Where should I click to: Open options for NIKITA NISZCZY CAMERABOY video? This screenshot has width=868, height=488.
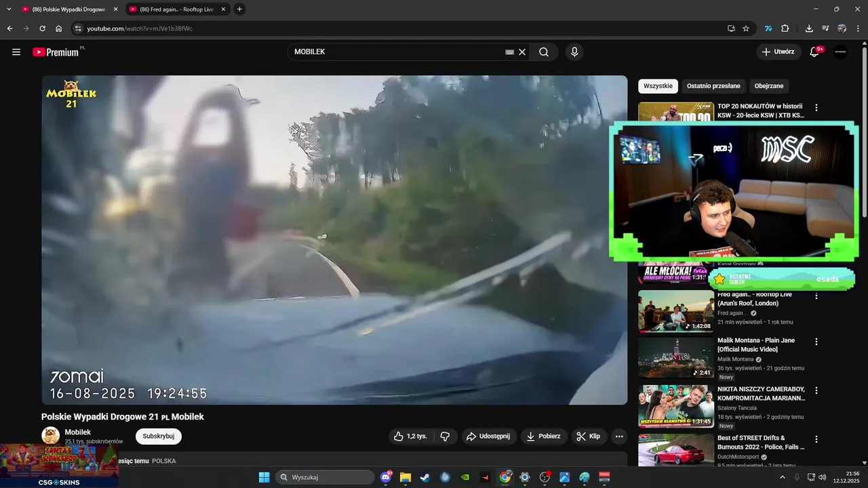[x=816, y=391]
